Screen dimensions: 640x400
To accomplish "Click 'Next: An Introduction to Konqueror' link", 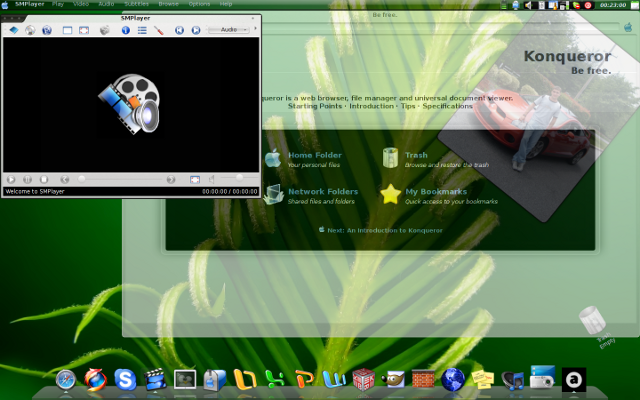I will click(384, 230).
